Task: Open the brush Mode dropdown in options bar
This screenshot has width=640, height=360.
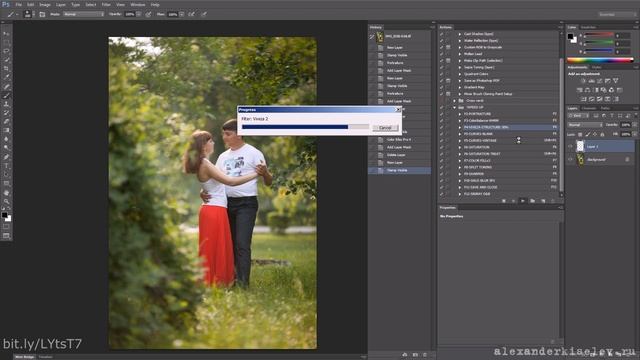Action: coord(83,14)
